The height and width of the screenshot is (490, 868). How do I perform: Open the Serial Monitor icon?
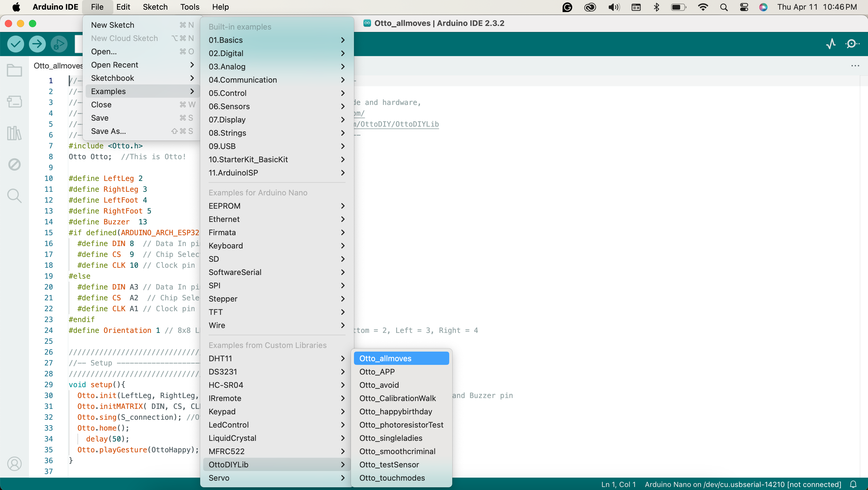point(853,44)
